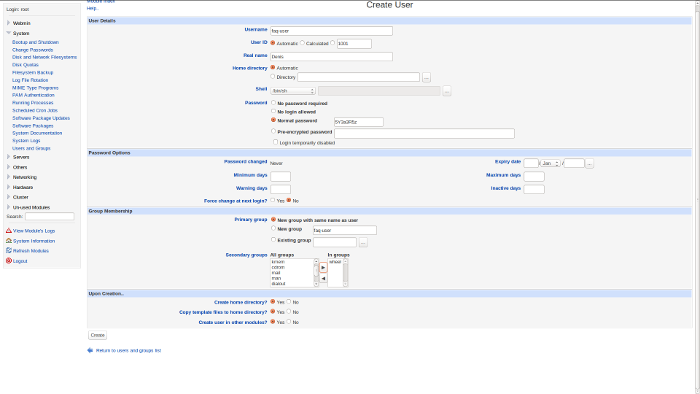Open Users and Groups module
The height and width of the screenshot is (394, 700).
(31, 148)
